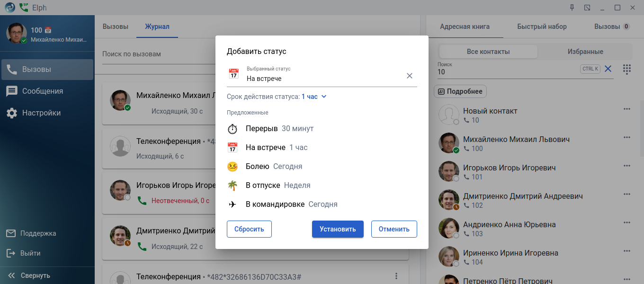Click the palm tree icon beside В отпуске

[233, 186]
